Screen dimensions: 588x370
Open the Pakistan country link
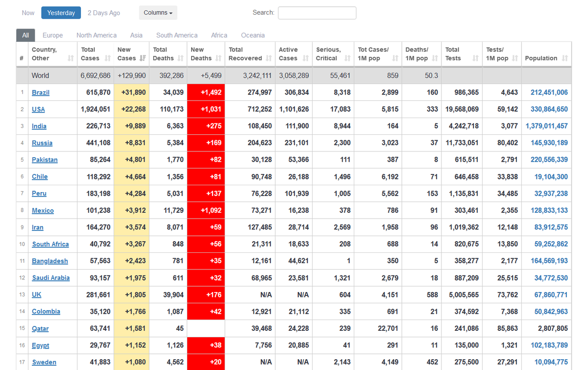pyautogui.click(x=45, y=160)
